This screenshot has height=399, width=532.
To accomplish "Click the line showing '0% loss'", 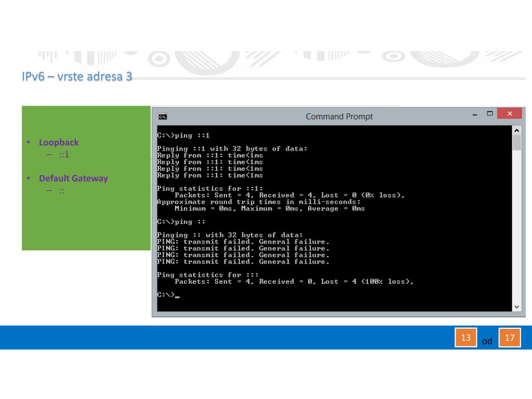I will pyautogui.click(x=290, y=195).
